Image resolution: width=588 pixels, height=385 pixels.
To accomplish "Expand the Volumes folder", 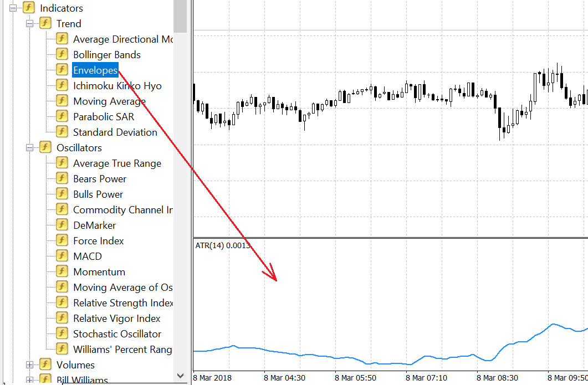I will 29,365.
